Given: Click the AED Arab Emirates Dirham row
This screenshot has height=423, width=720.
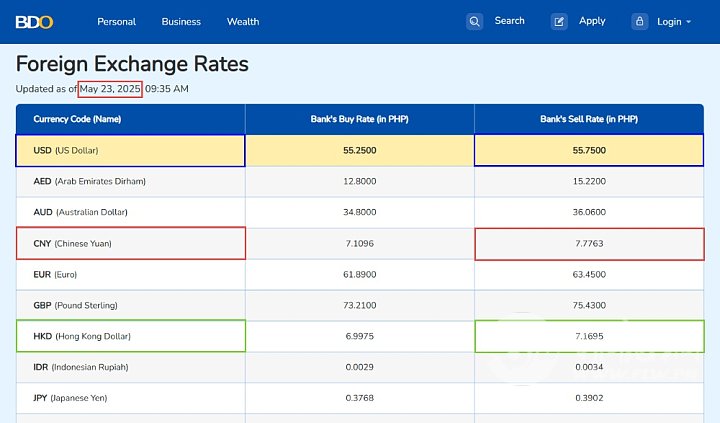Looking at the screenshot, I should [131, 181].
